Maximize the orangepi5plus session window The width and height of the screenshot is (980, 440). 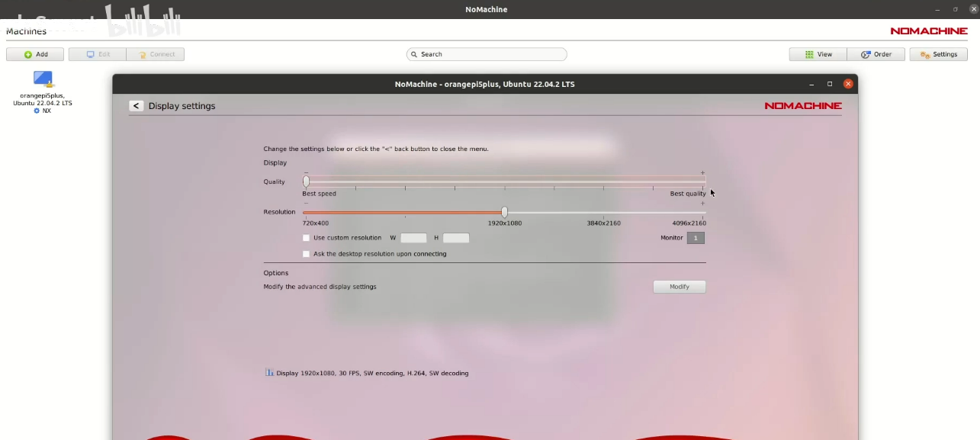coord(830,84)
